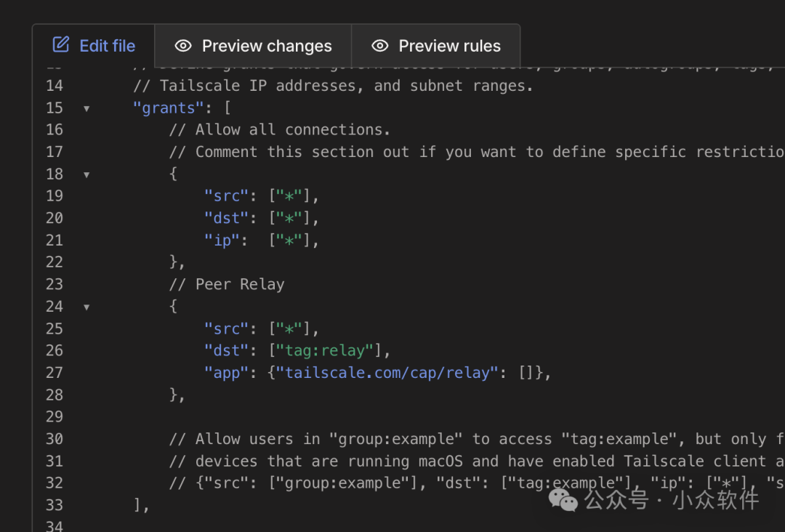The width and height of the screenshot is (785, 532).
Task: Click the WeChat logo in the watermark
Action: (x=564, y=499)
